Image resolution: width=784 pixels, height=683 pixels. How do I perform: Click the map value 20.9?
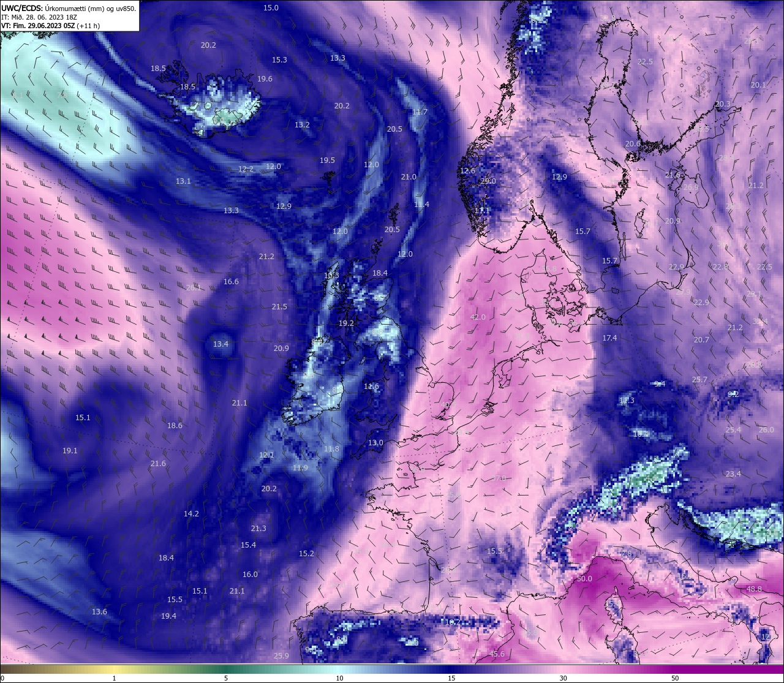click(281, 349)
